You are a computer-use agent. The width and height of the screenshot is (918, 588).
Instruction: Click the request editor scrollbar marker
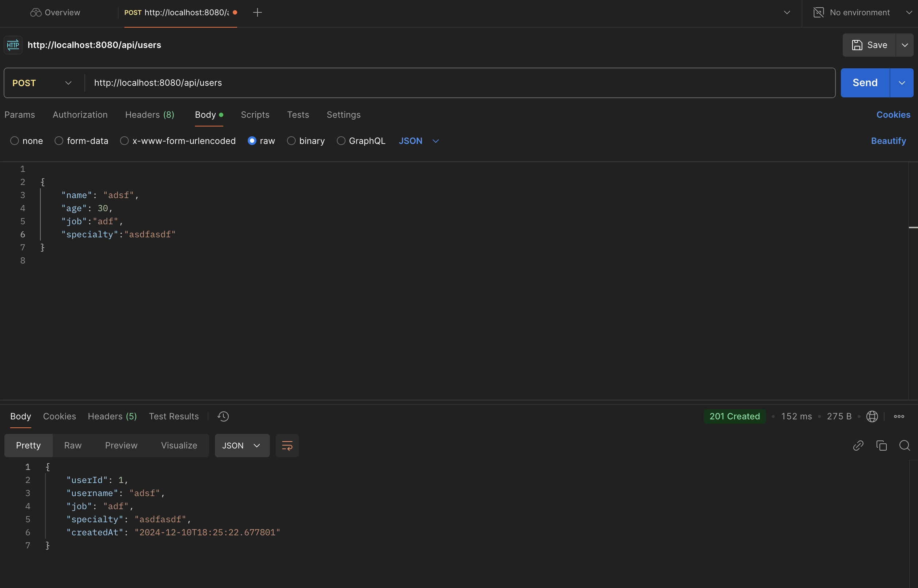(x=913, y=227)
